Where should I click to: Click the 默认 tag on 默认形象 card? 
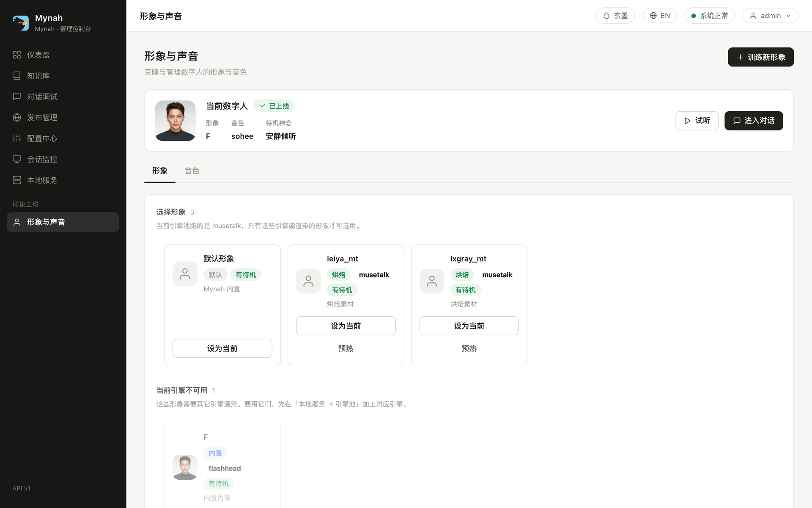click(215, 275)
